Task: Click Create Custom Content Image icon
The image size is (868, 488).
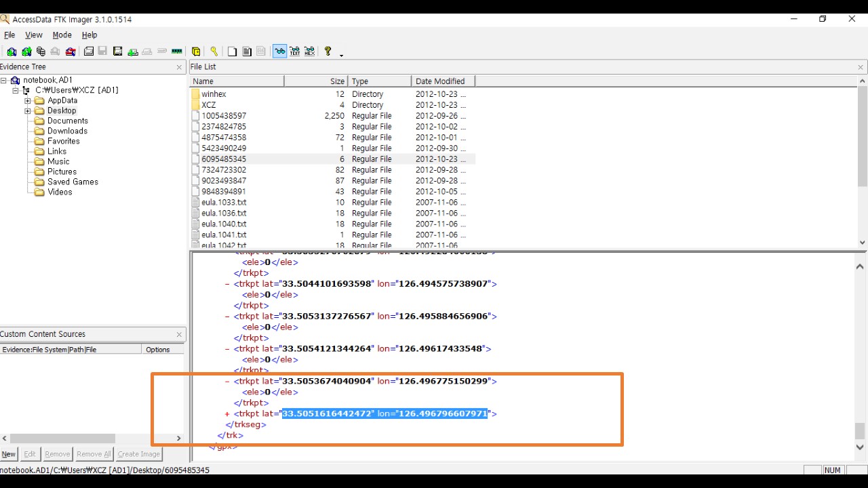Action: click(x=147, y=52)
